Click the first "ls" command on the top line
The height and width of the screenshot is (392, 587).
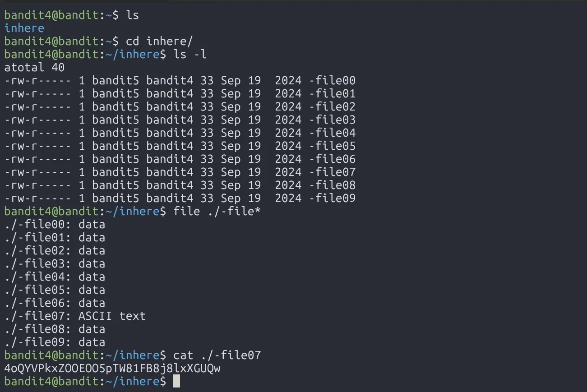click(132, 15)
